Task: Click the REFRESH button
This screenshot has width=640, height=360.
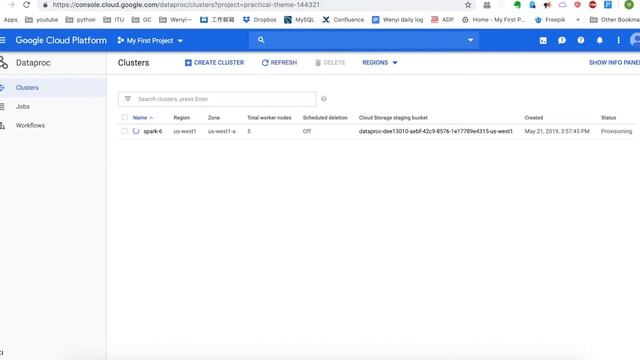Action: pyautogui.click(x=279, y=62)
